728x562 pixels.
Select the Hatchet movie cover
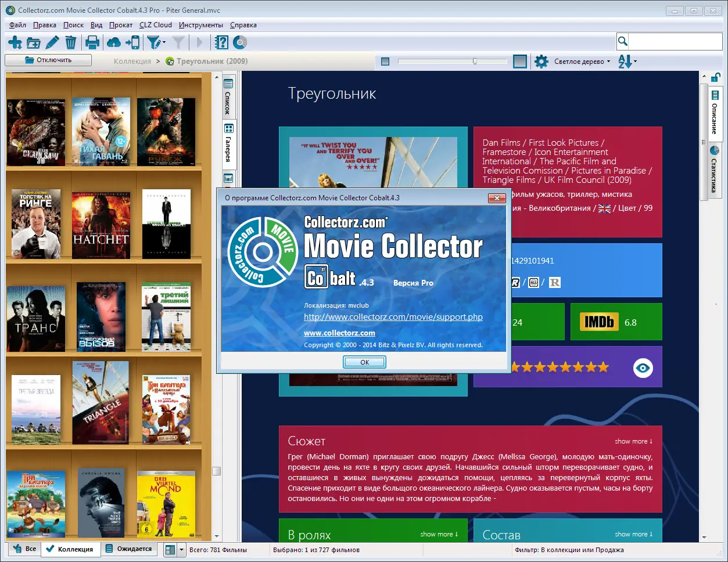click(101, 225)
